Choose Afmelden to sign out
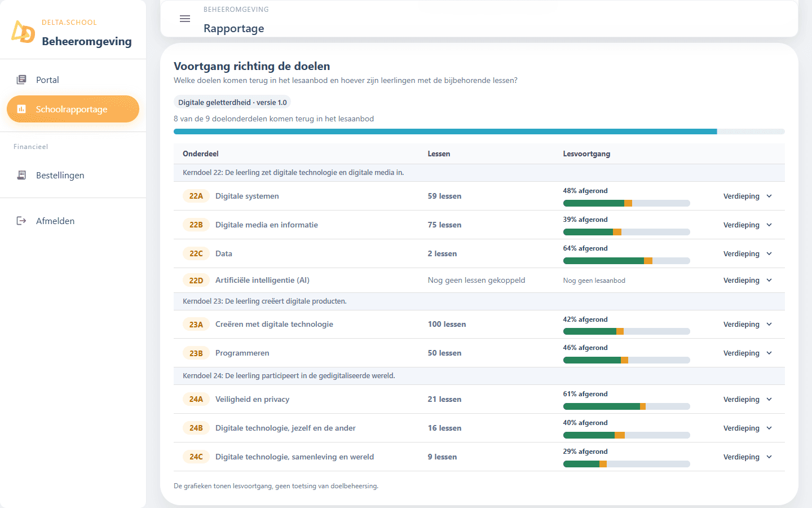The image size is (812, 508). coord(73,221)
